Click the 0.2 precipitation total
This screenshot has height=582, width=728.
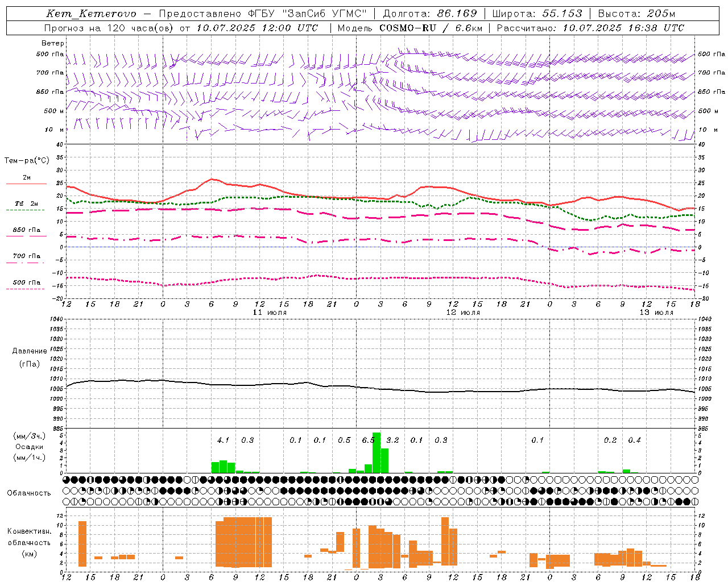click(610, 440)
